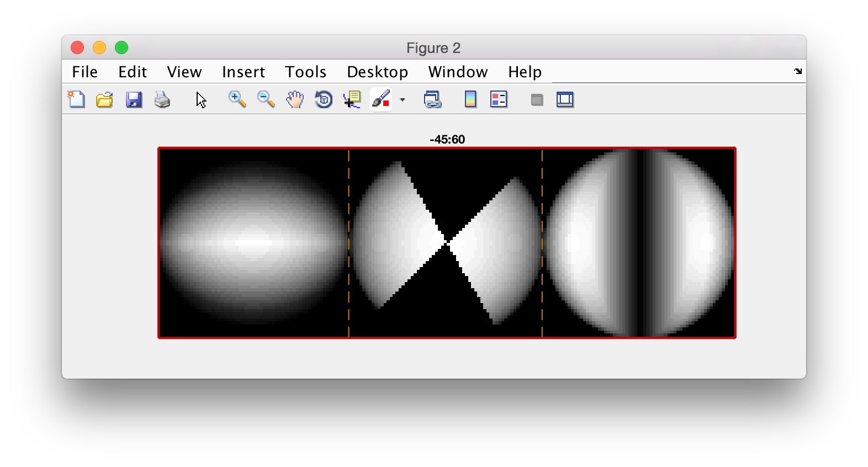Screen dimensions: 868x467
Task: Open a file with the folder icon
Action: (x=104, y=100)
